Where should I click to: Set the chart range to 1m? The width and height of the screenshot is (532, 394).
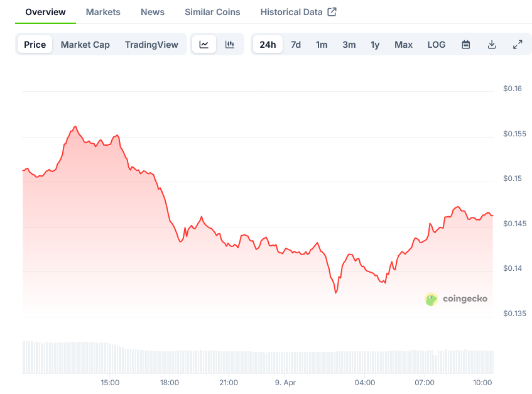pyautogui.click(x=322, y=45)
